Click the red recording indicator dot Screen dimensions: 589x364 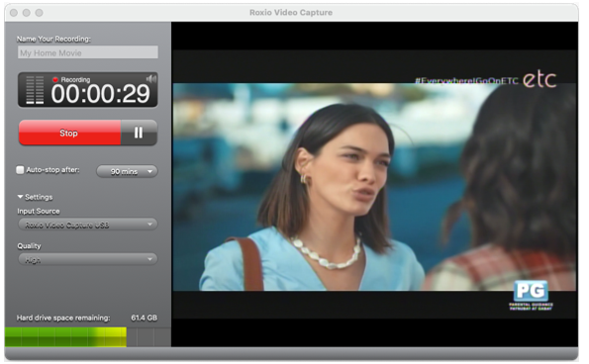55,79
